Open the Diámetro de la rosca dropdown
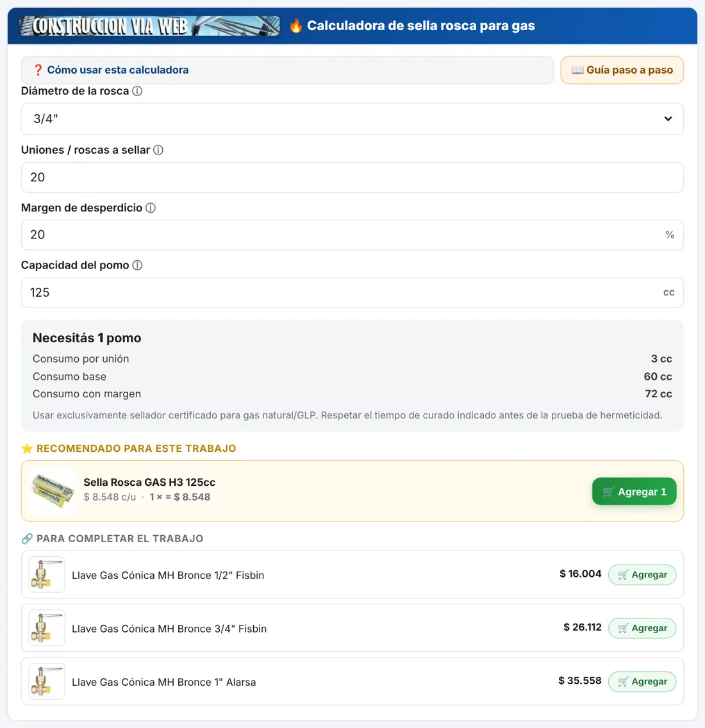 tap(352, 119)
